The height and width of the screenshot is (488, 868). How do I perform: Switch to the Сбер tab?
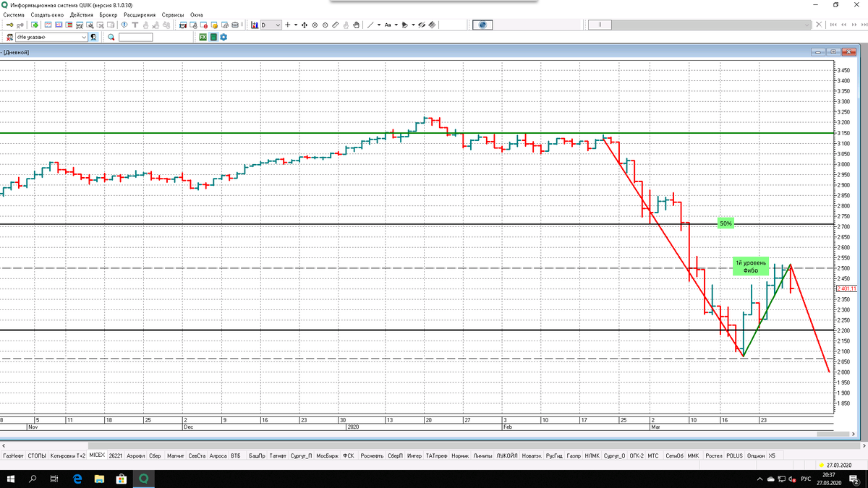coord(155,456)
